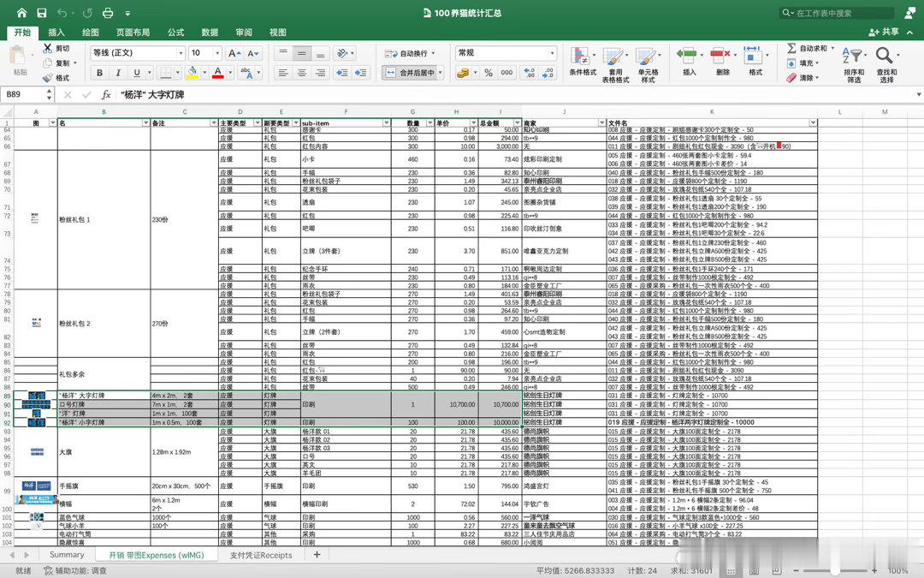Apply red font color to text
The height and width of the screenshot is (578, 924).
point(218,73)
